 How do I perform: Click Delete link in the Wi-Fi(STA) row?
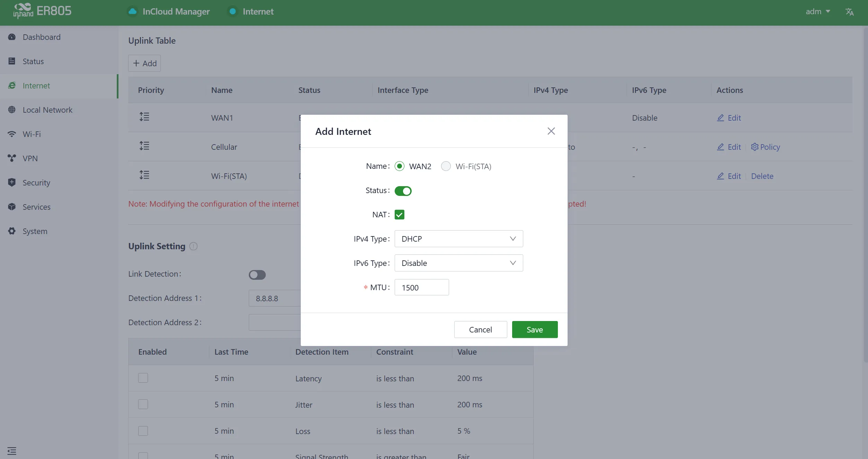762,176
